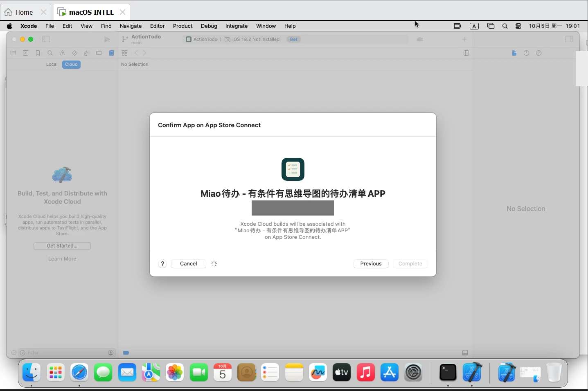Open the Bookmark navigator icon
Screen dimensions: 588x391
pyautogui.click(x=38, y=53)
